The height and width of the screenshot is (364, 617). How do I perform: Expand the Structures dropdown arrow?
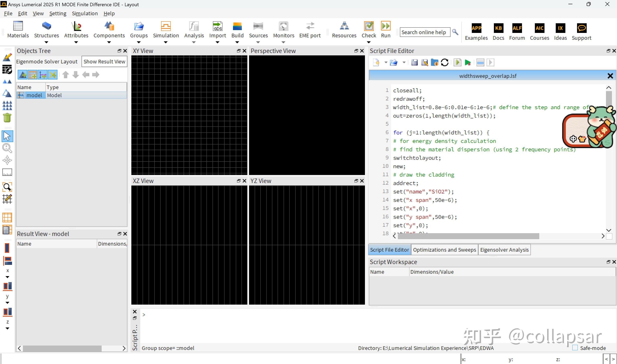46,42
